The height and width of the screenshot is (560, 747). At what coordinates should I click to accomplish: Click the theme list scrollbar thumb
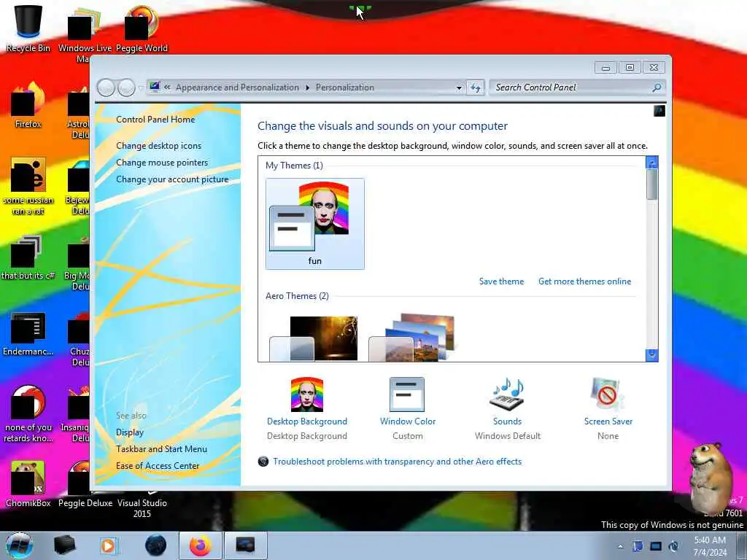(651, 184)
